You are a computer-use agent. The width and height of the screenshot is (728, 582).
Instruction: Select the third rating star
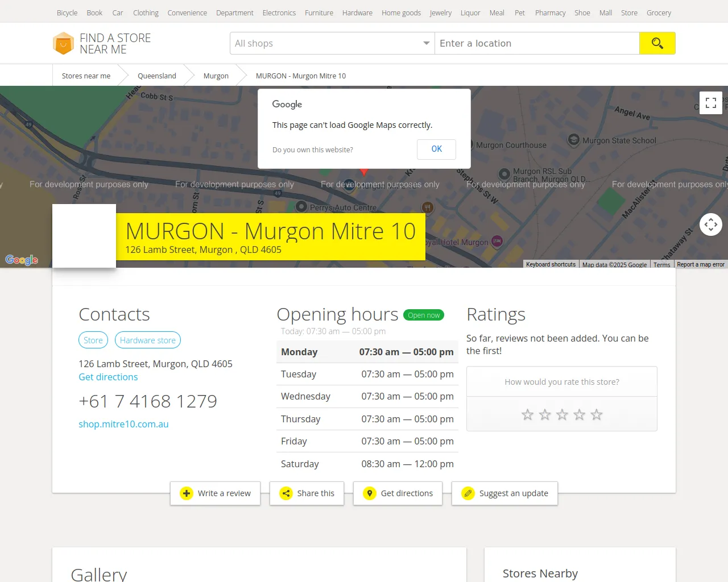(562, 415)
